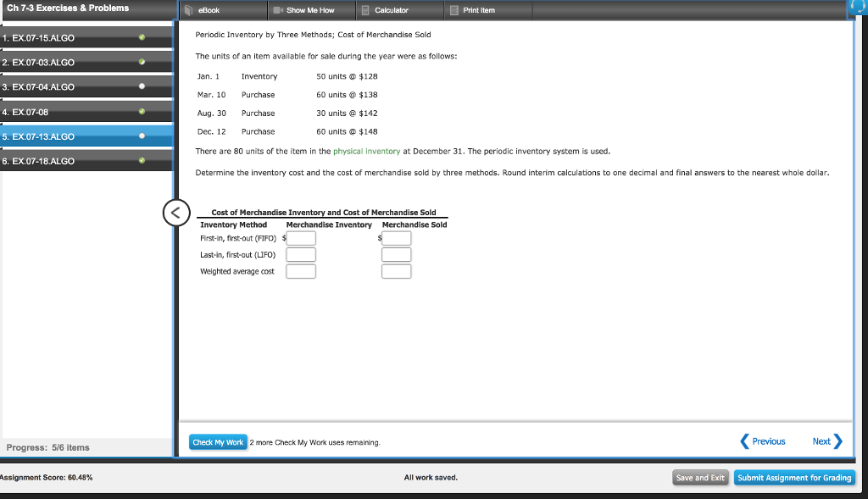
Task: Click Check My Work button
Action: pos(218,442)
